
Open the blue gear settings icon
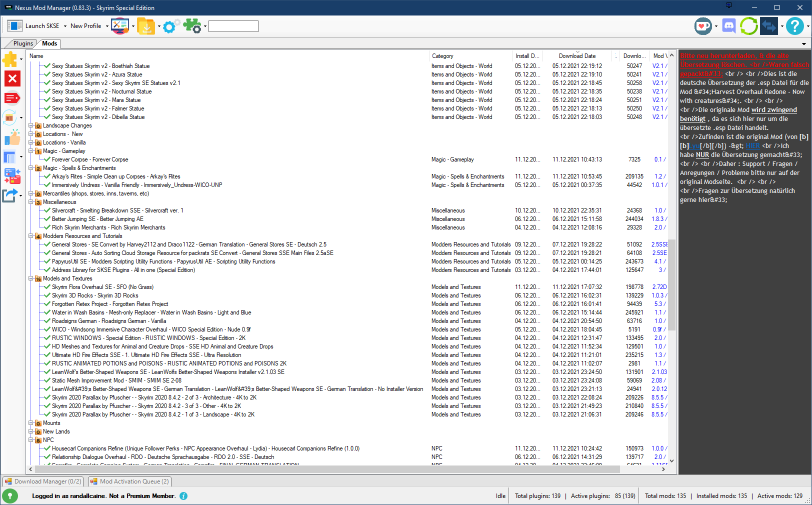point(170,26)
